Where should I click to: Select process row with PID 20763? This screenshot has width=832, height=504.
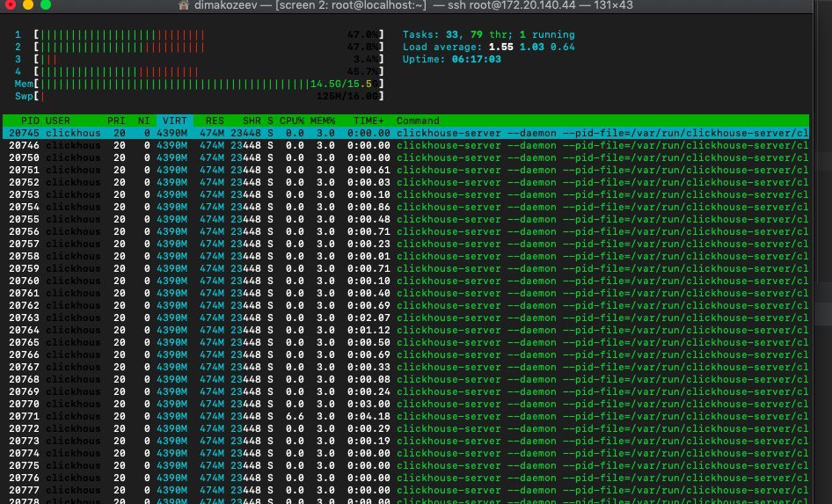click(406, 318)
